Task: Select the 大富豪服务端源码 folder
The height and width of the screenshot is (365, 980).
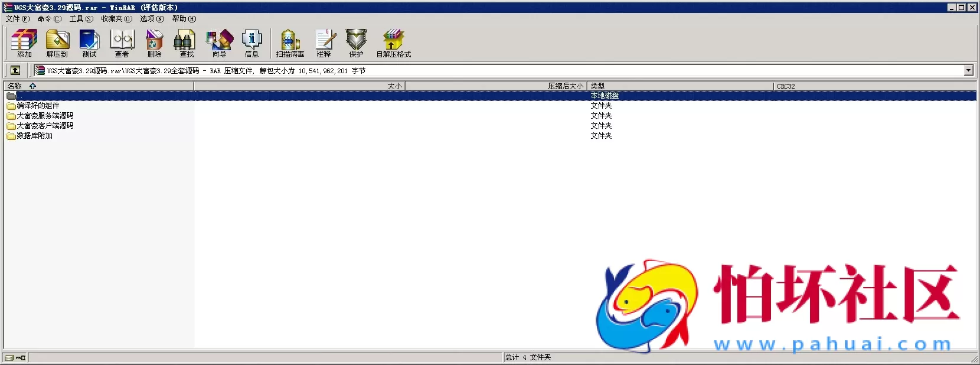Action: (45, 116)
